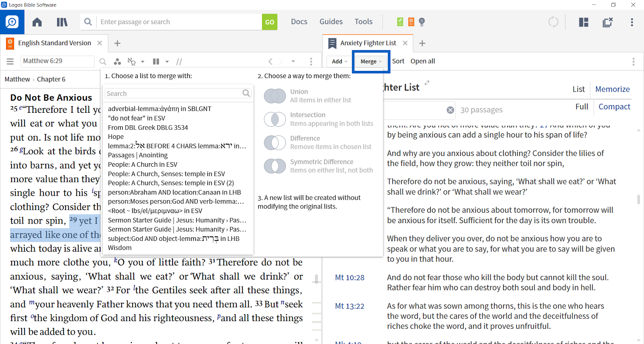Select the Difference merge option
The width and height of the screenshot is (644, 344).
[318, 143]
